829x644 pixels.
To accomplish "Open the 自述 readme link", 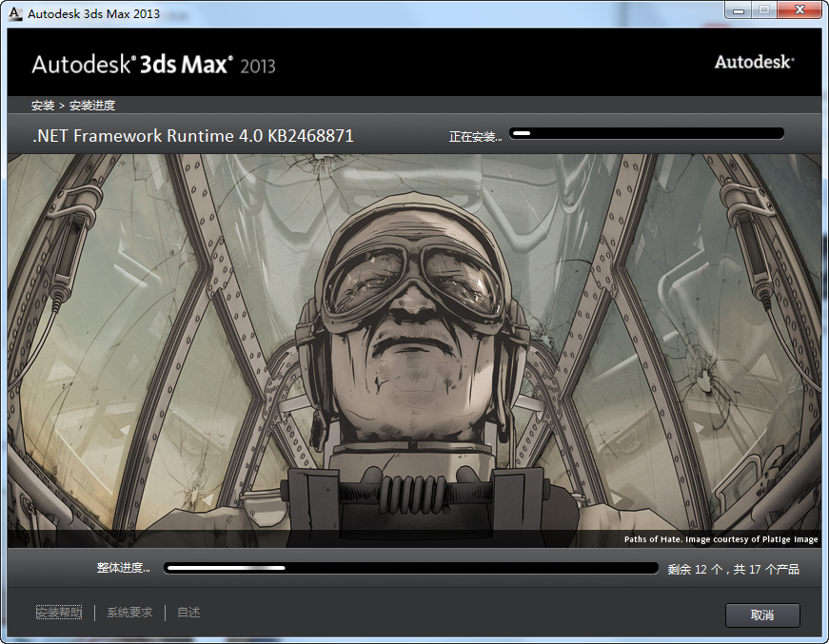I will (x=188, y=613).
